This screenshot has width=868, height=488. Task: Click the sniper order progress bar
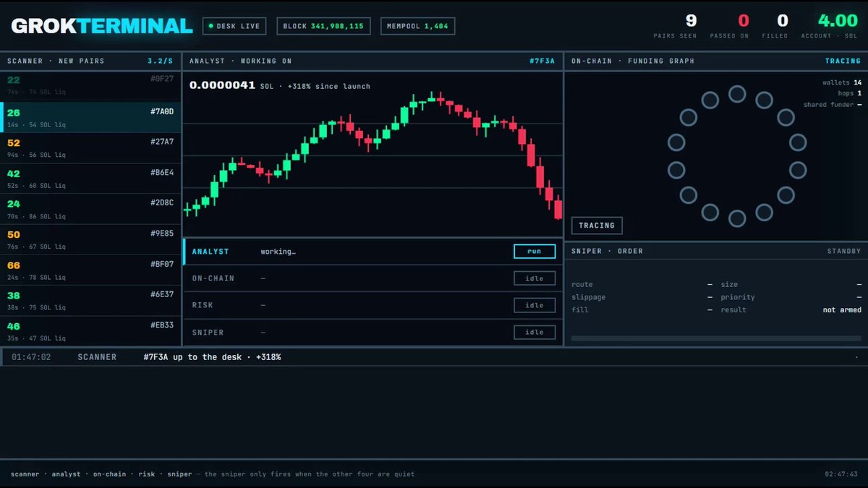click(716, 338)
